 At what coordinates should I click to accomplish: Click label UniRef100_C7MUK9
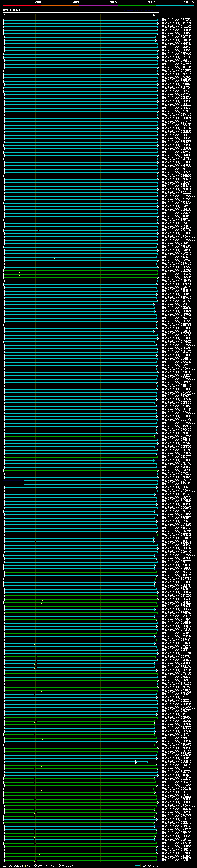[x=176, y=315]
